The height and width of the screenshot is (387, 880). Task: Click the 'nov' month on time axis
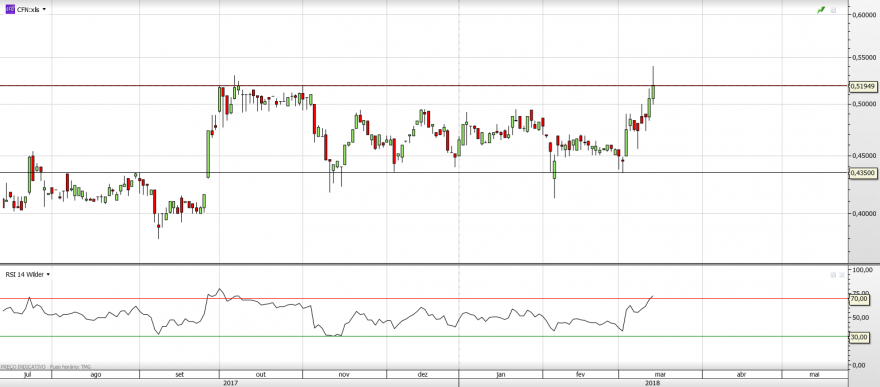point(345,374)
